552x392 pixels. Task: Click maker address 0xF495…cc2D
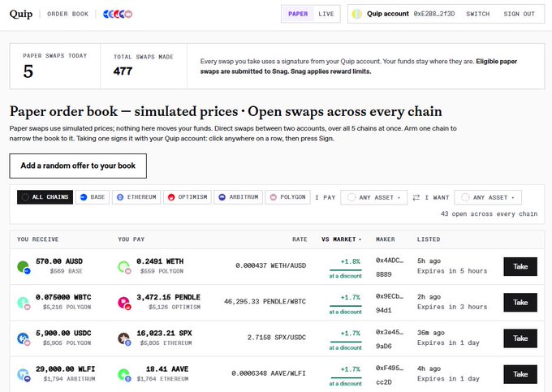[390, 375]
